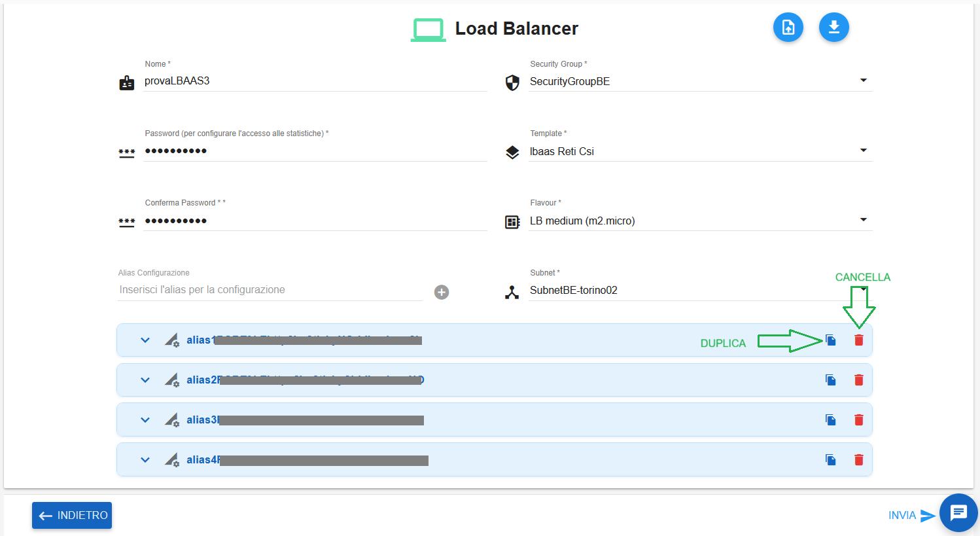This screenshot has height=536, width=980.
Task: Submit the form with INVIA
Action: click(911, 516)
